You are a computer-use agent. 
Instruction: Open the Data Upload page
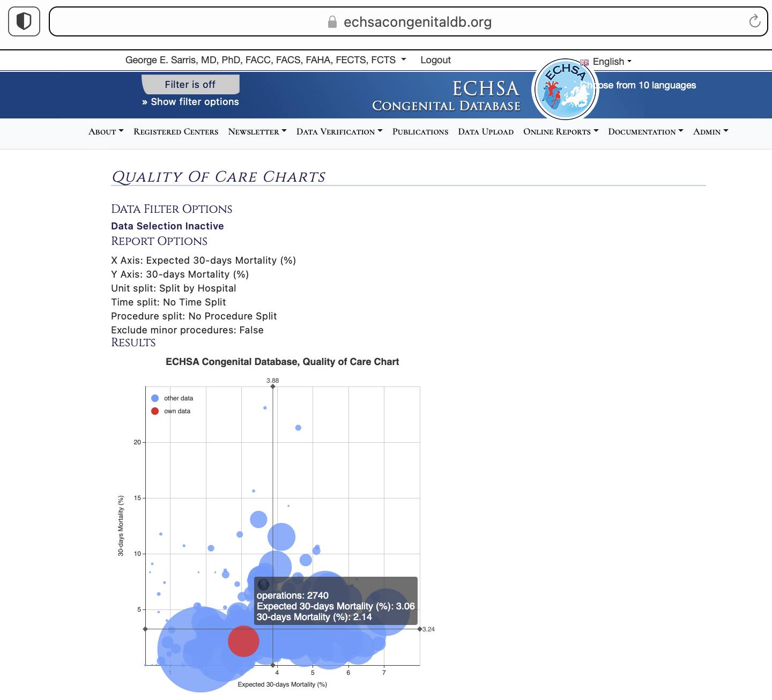coord(486,132)
